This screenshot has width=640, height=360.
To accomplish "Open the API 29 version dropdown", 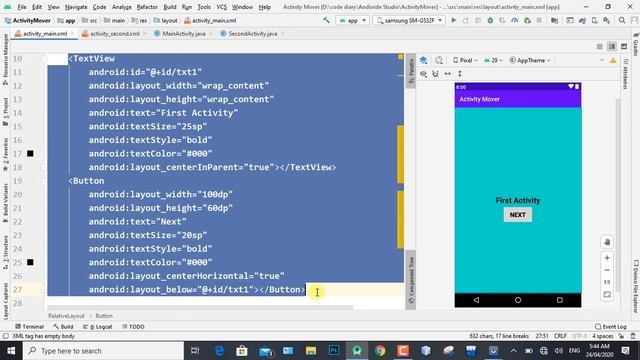I will (493, 60).
